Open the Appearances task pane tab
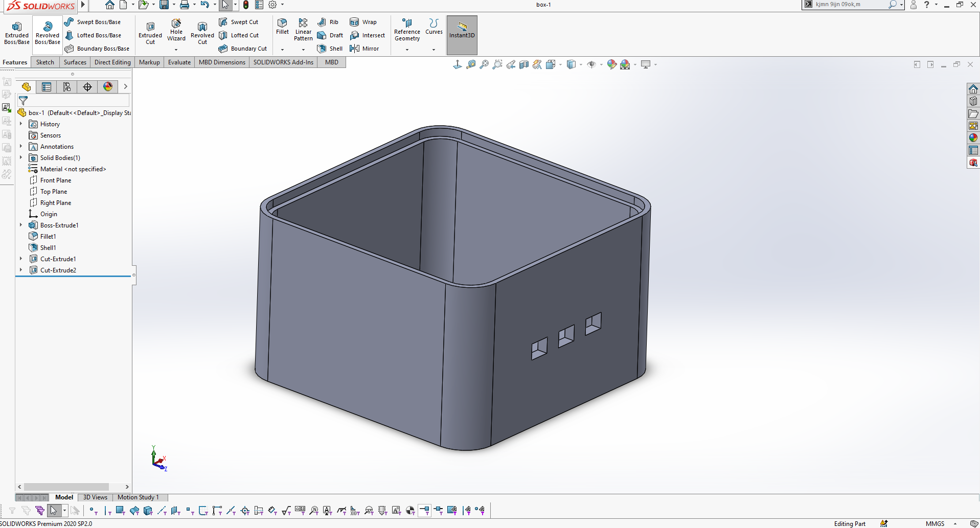Viewport: 980px width, 528px height. (973, 137)
